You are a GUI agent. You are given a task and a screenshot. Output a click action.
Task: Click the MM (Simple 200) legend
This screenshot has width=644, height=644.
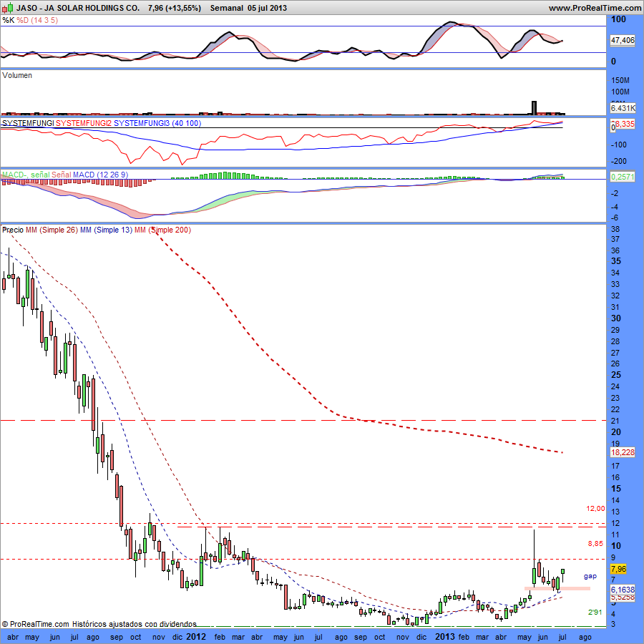point(162,230)
